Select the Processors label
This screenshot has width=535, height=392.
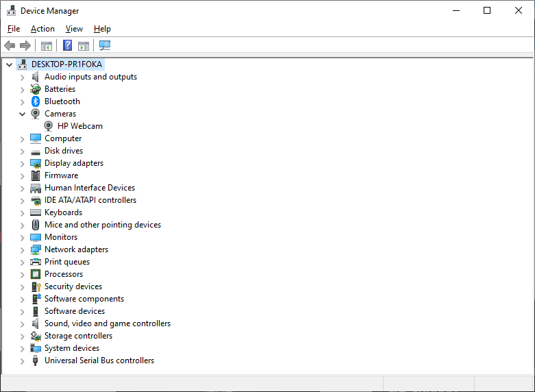(64, 274)
